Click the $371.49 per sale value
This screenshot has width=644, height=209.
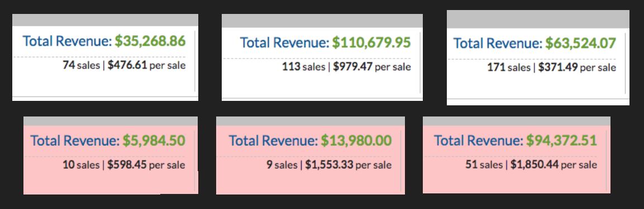click(558, 67)
